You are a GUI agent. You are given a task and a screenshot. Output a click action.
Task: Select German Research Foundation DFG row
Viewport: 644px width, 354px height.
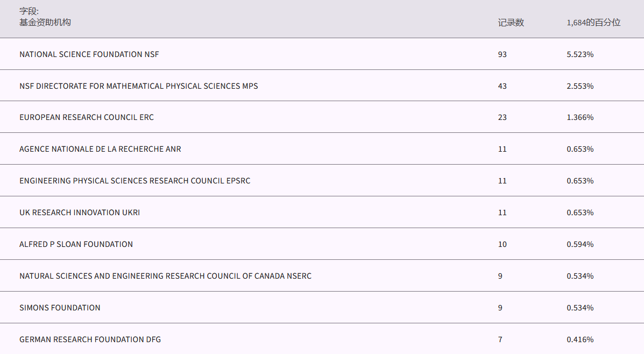[90, 339]
